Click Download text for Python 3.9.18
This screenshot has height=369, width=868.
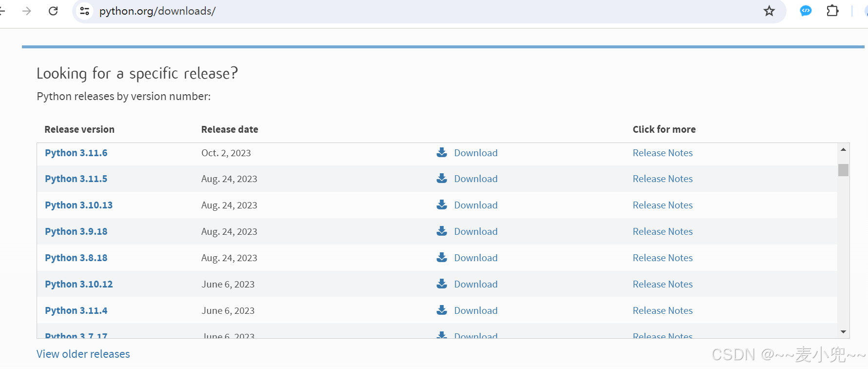[x=476, y=231]
